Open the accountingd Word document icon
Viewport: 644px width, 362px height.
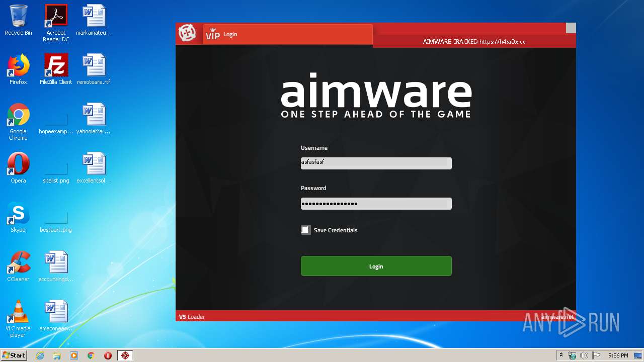pos(56,266)
